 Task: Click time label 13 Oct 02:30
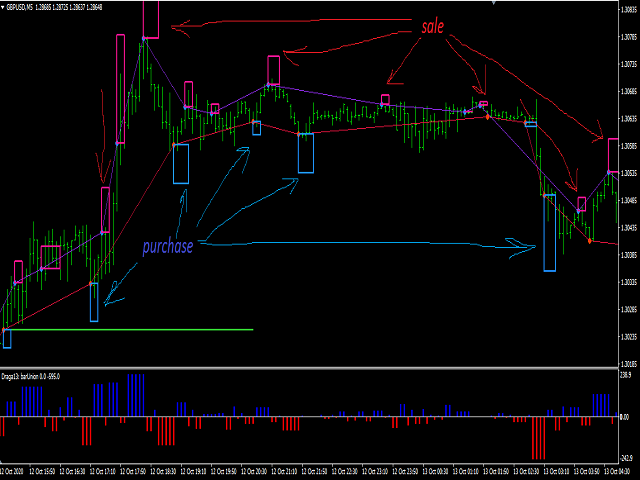(525, 471)
